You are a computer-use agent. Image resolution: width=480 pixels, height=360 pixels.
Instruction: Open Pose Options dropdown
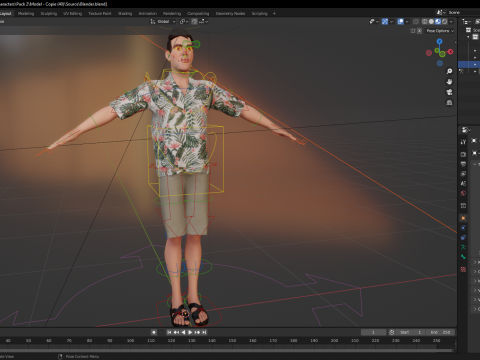tap(440, 31)
